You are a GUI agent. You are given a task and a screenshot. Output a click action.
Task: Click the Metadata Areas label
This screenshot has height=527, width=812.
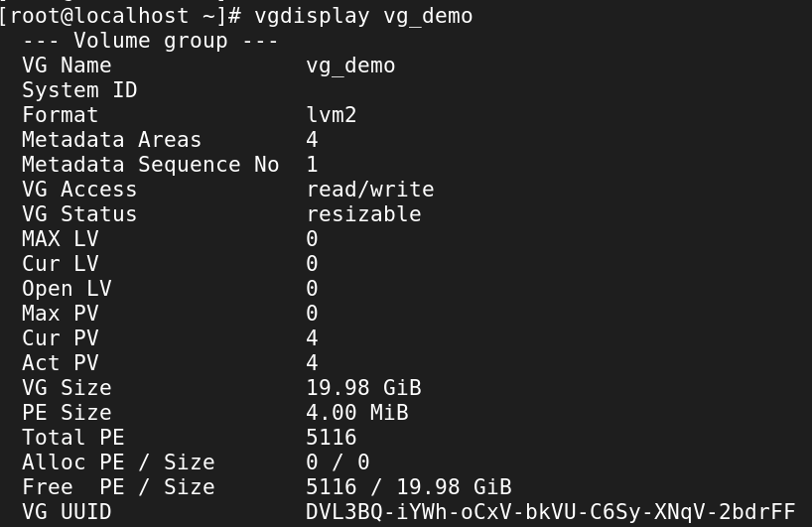(x=111, y=140)
